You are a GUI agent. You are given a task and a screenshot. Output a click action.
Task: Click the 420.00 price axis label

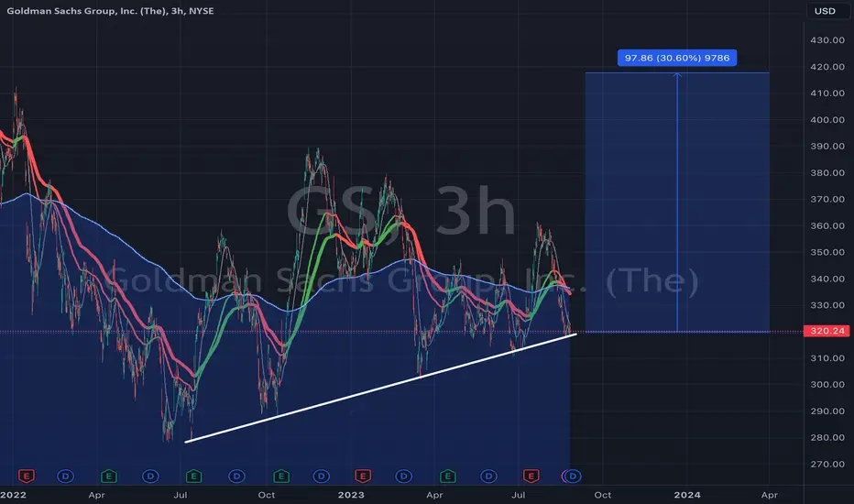click(827, 67)
